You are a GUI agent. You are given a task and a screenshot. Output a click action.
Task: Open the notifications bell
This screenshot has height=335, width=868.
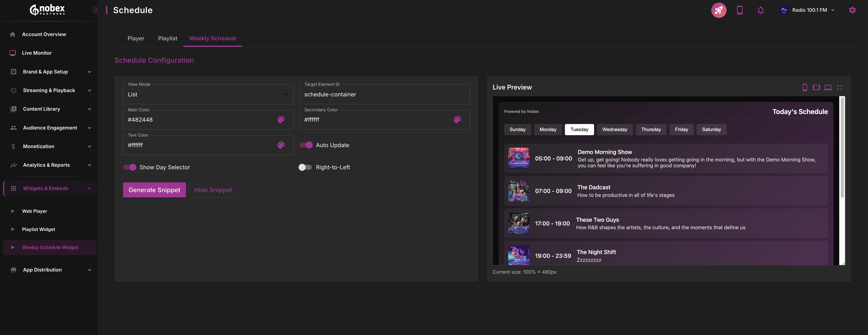[x=760, y=10]
